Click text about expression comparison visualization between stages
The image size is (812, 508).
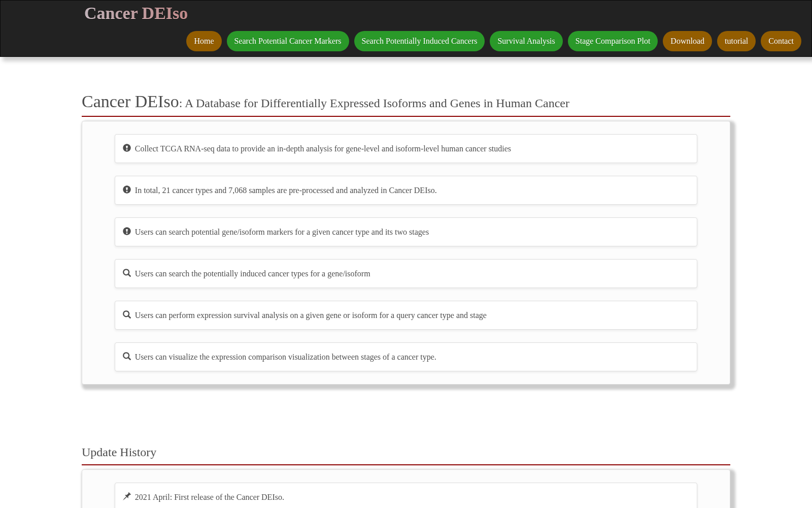(x=286, y=357)
